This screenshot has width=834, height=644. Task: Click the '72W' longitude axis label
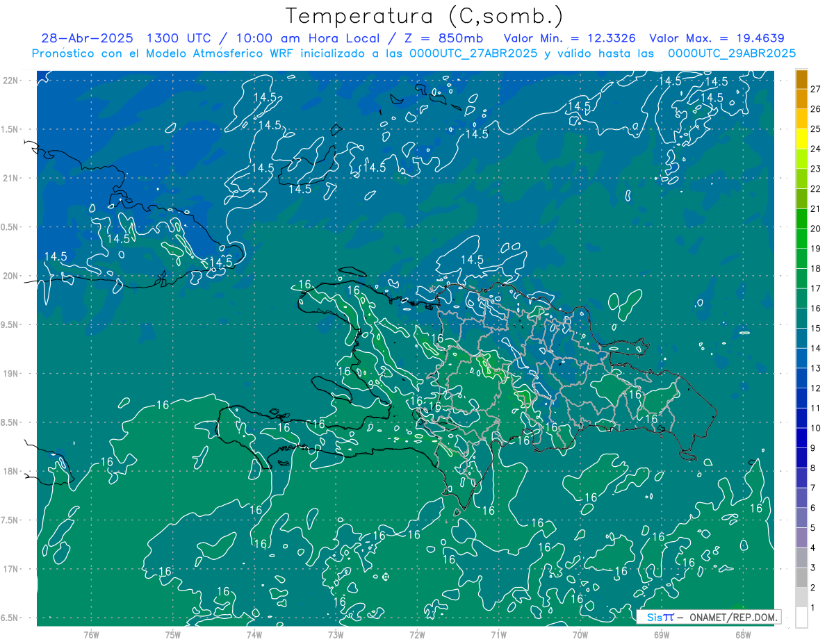(417, 634)
